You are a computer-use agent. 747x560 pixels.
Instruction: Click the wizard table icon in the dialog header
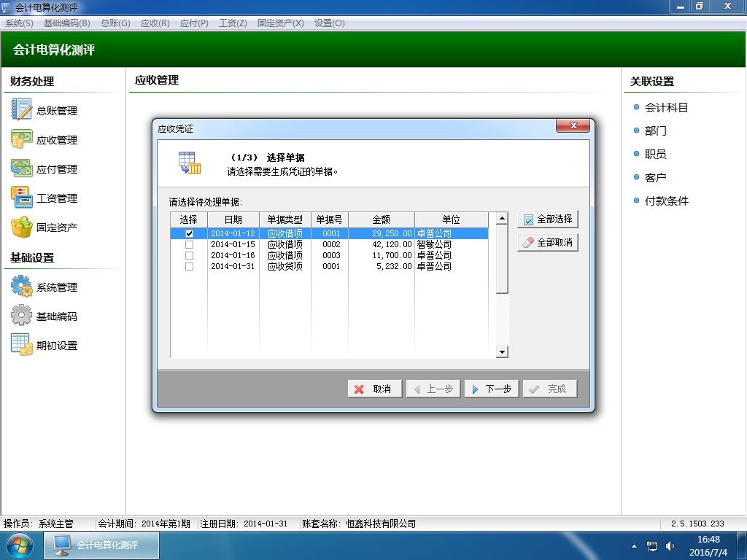190,163
